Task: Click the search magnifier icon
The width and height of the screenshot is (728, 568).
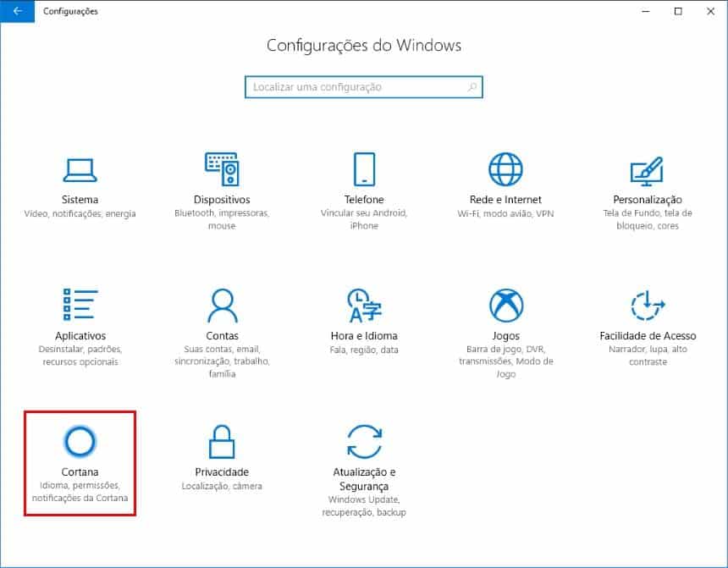Action: [x=472, y=87]
